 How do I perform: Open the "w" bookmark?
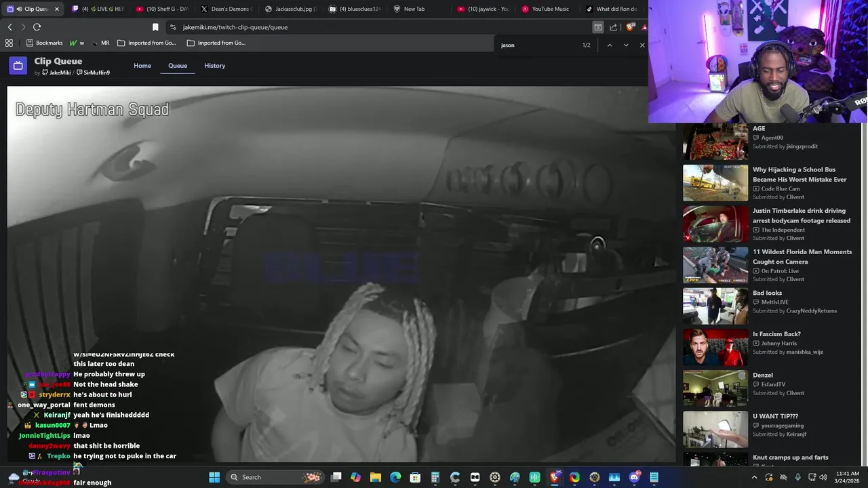(x=77, y=43)
